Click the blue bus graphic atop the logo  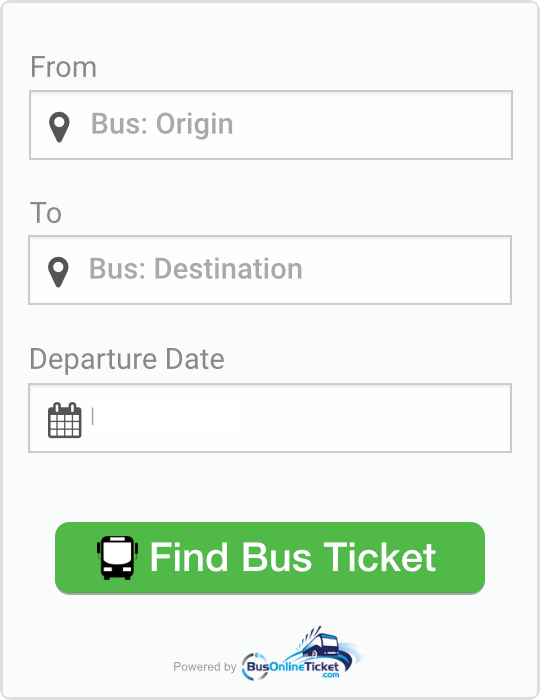[320, 643]
